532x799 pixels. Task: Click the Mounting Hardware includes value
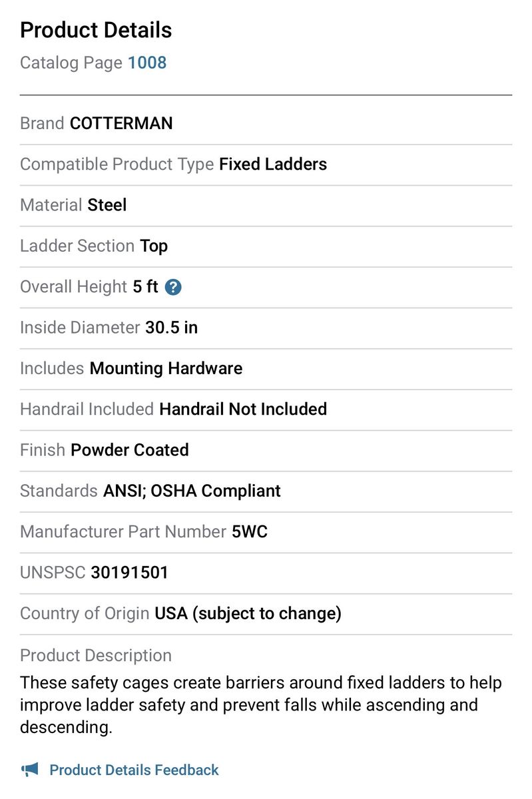pos(166,368)
